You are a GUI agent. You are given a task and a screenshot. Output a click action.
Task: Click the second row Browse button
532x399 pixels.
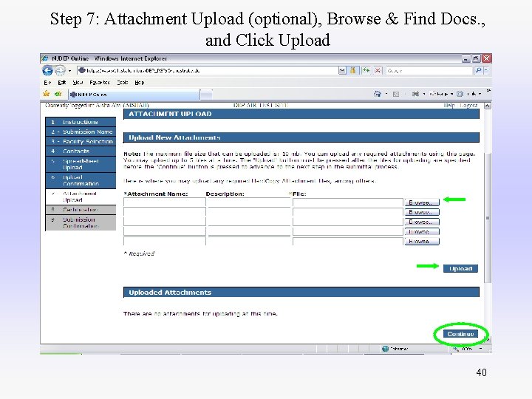point(422,212)
